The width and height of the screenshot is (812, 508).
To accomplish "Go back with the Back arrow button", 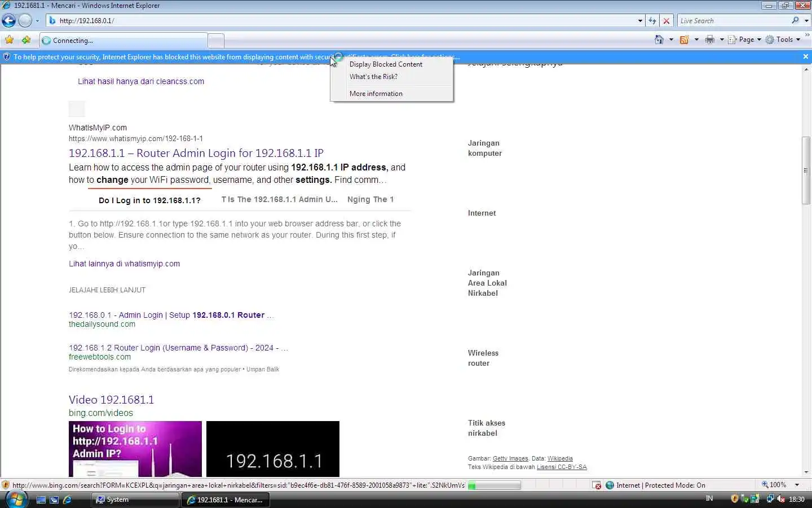I will tap(8, 21).
